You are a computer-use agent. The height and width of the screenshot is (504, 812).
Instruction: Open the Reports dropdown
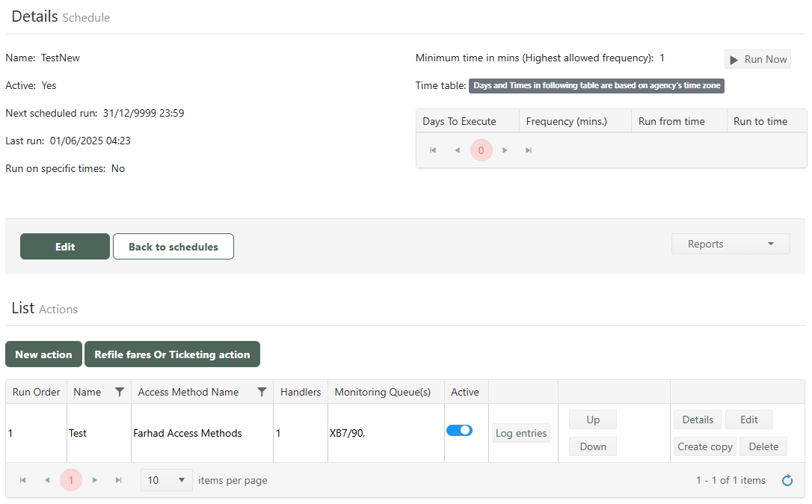coord(731,244)
